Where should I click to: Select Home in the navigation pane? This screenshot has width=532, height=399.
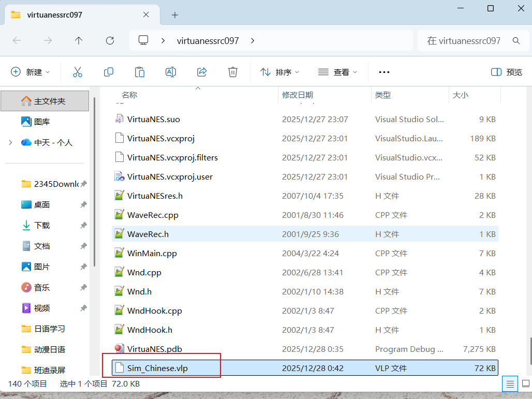[x=45, y=101]
